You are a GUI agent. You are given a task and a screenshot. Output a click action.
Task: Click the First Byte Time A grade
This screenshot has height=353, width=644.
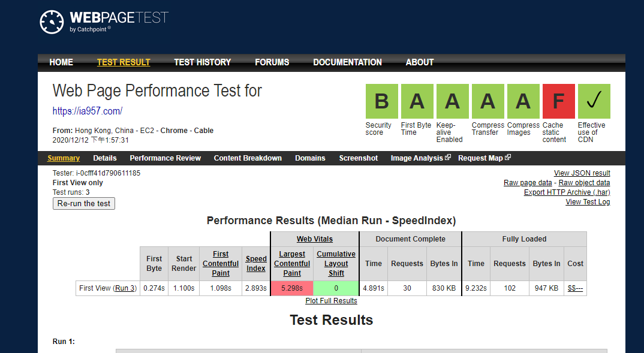click(x=417, y=101)
